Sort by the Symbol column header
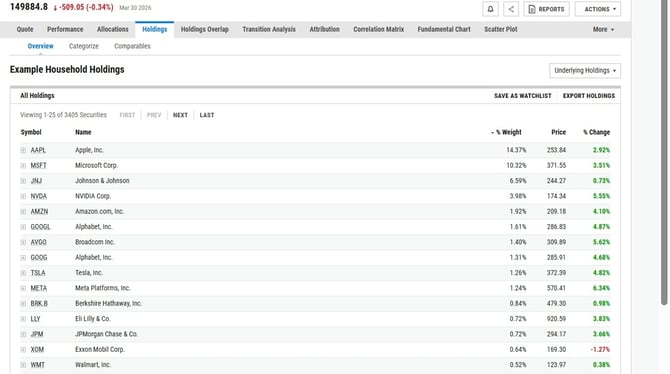The image size is (670, 374). pos(31,132)
